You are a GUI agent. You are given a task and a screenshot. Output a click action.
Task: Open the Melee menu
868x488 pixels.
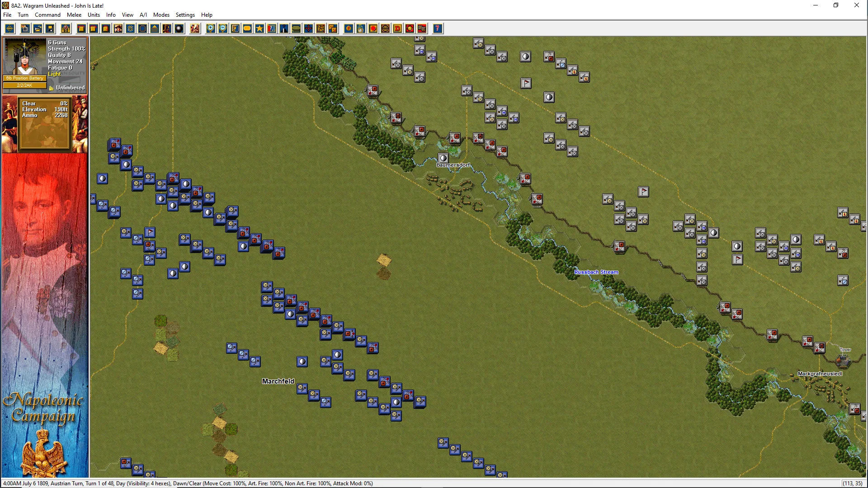click(x=74, y=15)
